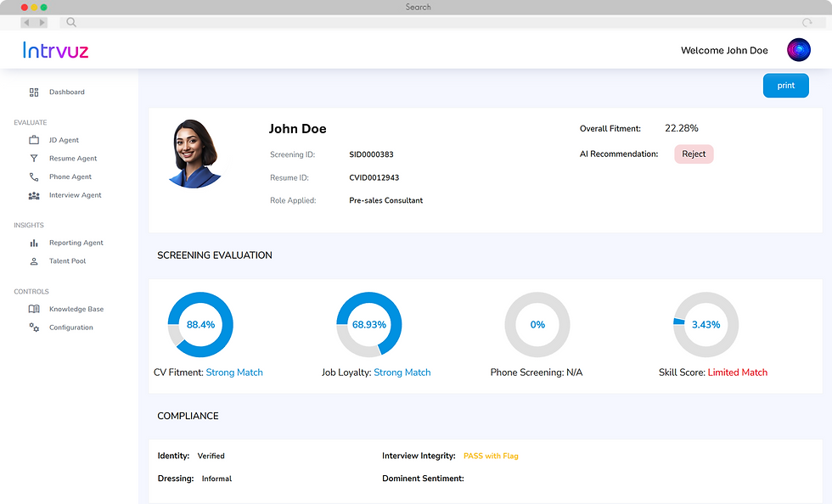Open the Talent Pool person icon
Image resolution: width=832 pixels, height=504 pixels.
coord(34,261)
